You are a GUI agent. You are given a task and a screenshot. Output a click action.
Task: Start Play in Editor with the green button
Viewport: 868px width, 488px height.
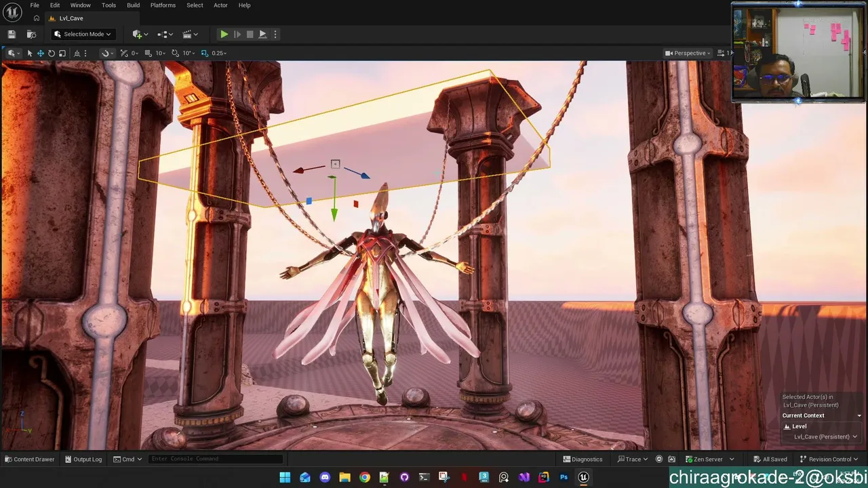coord(224,34)
